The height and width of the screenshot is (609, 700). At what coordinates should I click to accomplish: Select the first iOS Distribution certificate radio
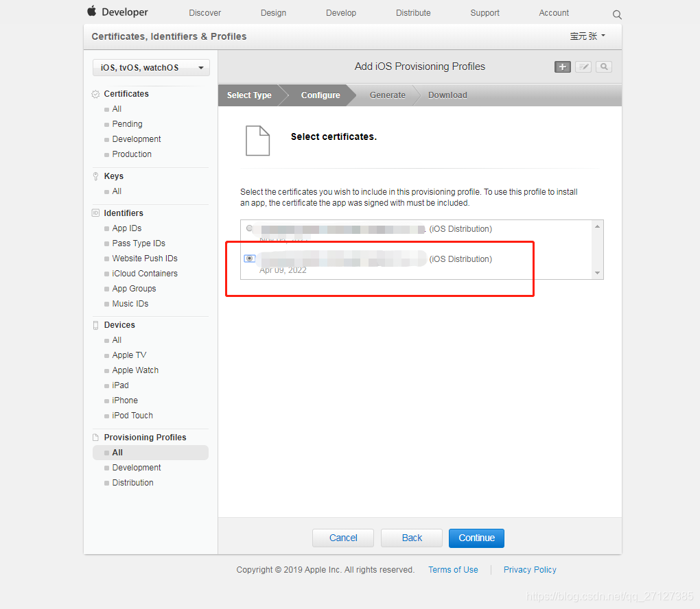[250, 228]
